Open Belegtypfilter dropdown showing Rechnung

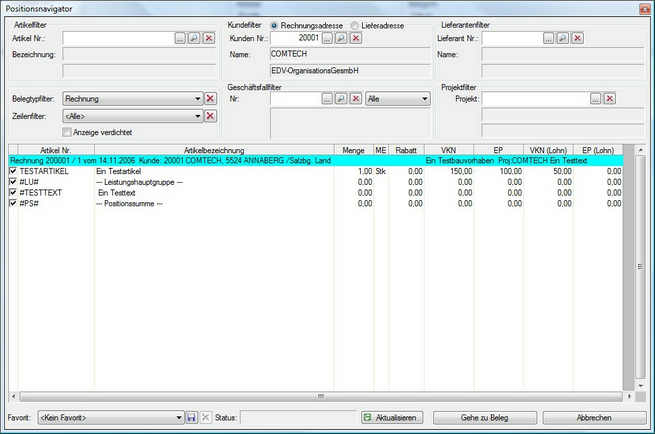(133, 99)
